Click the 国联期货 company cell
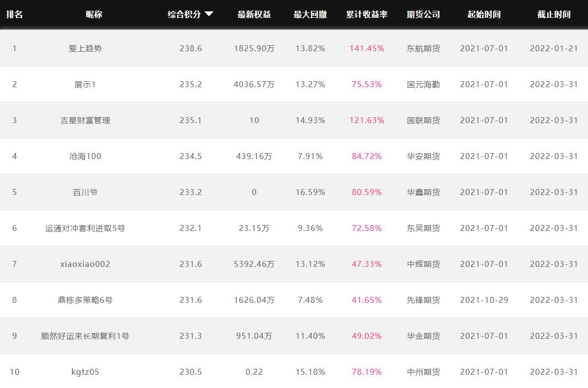The width and height of the screenshot is (588, 388). click(423, 121)
